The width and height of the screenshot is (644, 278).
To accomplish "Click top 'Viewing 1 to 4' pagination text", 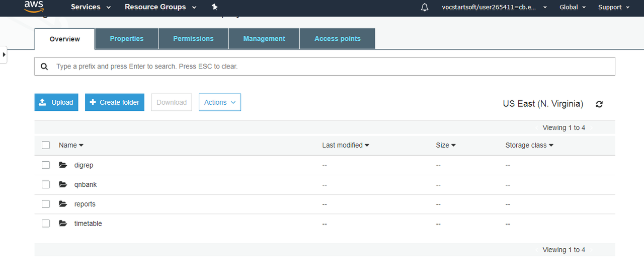I will [x=563, y=127].
